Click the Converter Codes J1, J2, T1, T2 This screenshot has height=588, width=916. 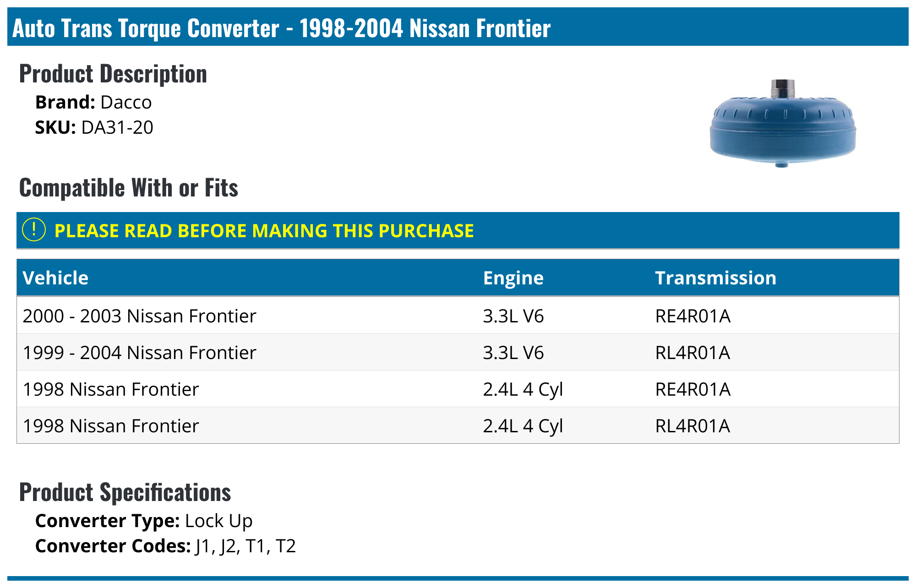pos(245,546)
